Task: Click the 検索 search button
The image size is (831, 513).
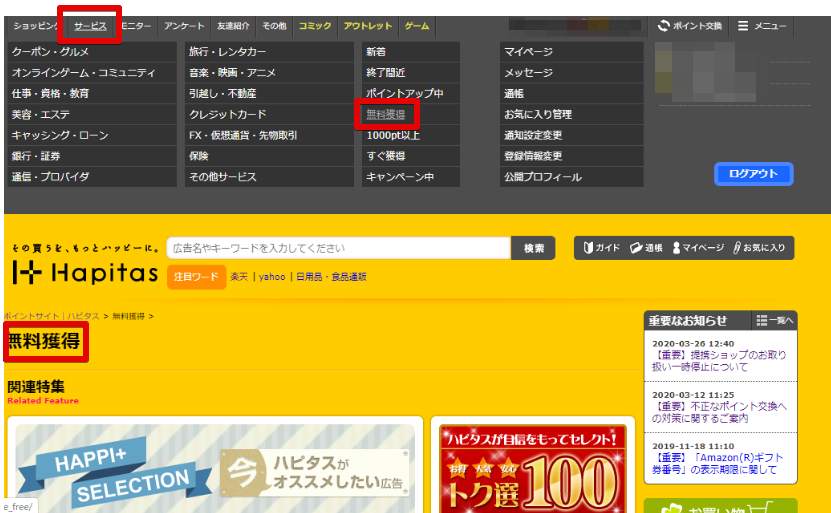Action: click(x=533, y=248)
